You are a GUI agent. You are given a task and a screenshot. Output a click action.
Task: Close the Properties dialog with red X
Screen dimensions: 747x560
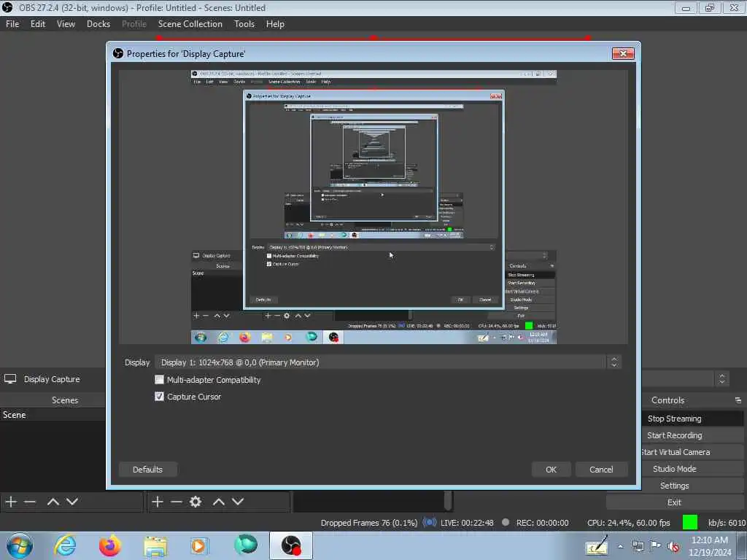623,53
